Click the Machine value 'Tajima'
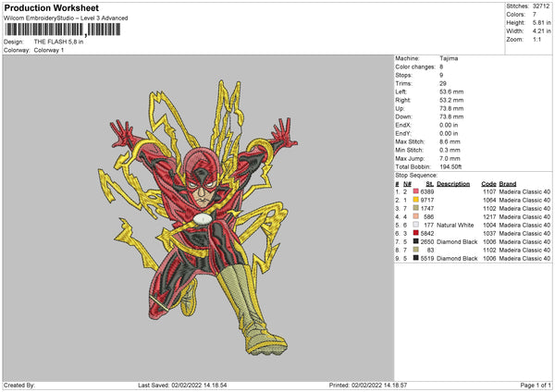 point(449,58)
